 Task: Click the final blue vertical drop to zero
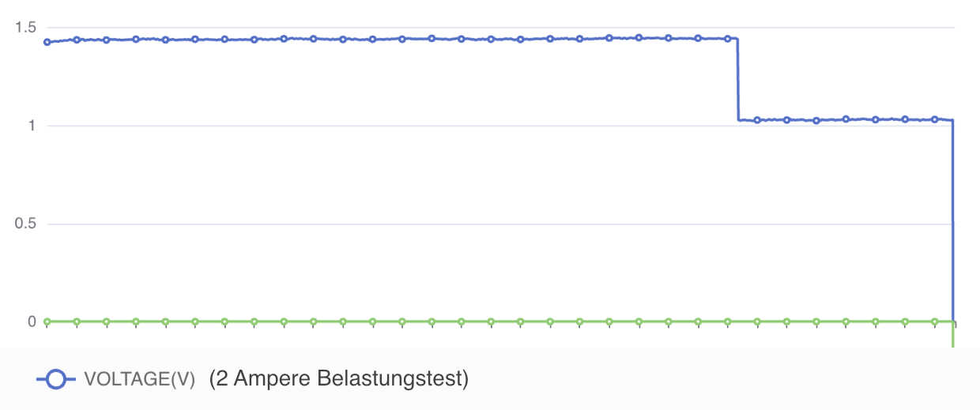(x=953, y=221)
